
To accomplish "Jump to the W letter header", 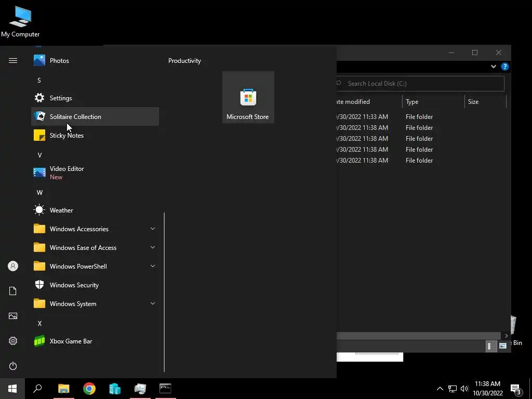I will click(39, 193).
